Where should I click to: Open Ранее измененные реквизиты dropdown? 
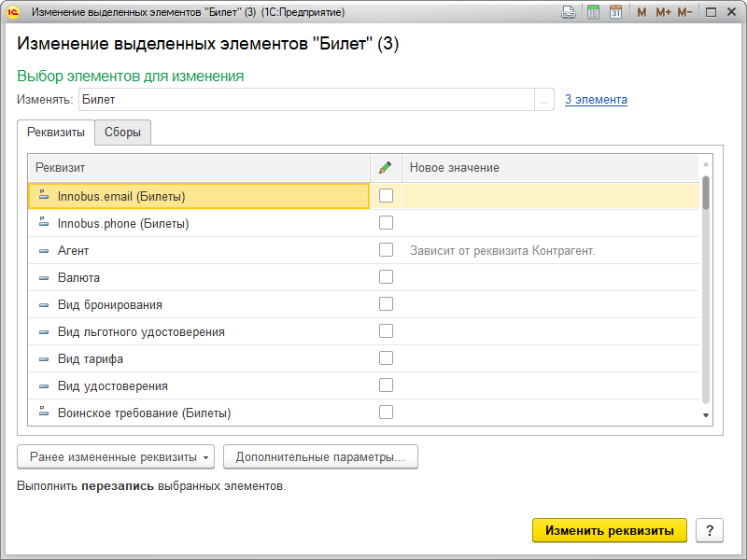[x=116, y=457]
